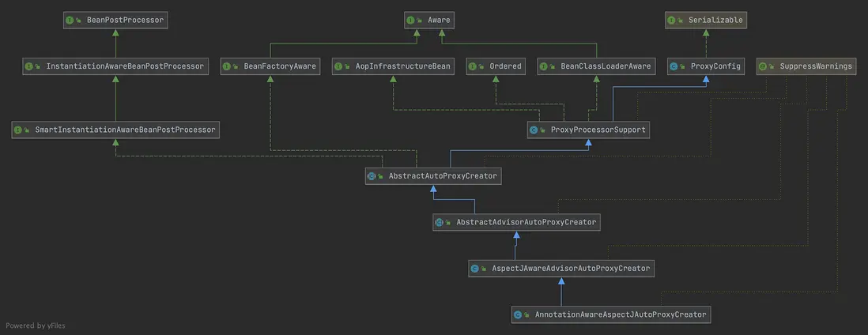Click the interface icon beside Ordered
Image resolution: width=868 pixels, height=335 pixels.
click(x=473, y=66)
